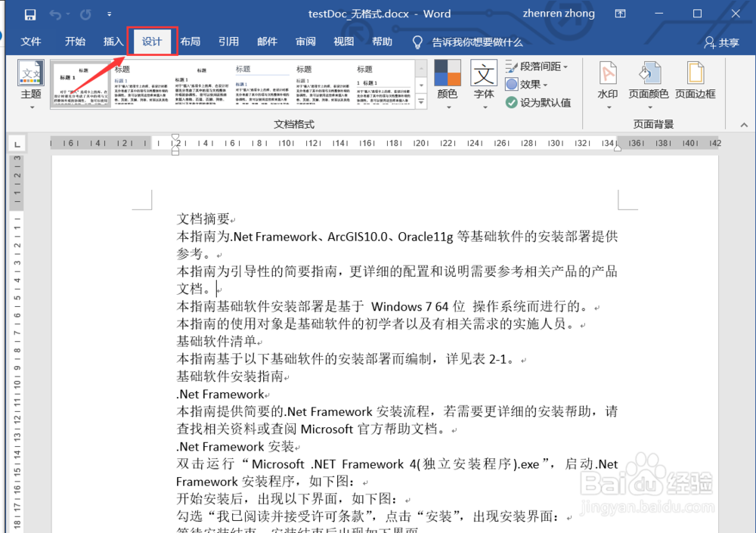Click the first line indent marker on ruler
756x533 pixels.
pos(175,138)
